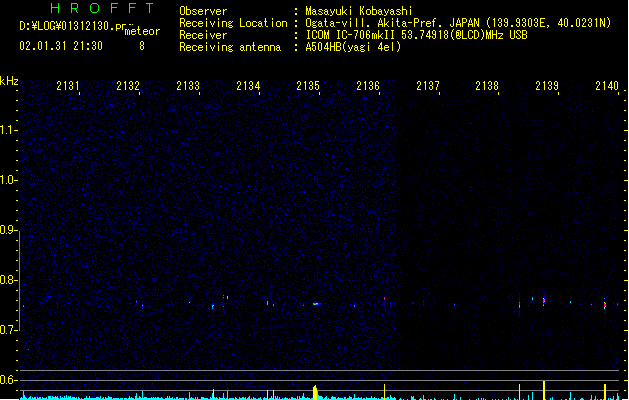The image size is (629, 400).
Task: Click the 2133 time marker
Action: tap(188, 86)
